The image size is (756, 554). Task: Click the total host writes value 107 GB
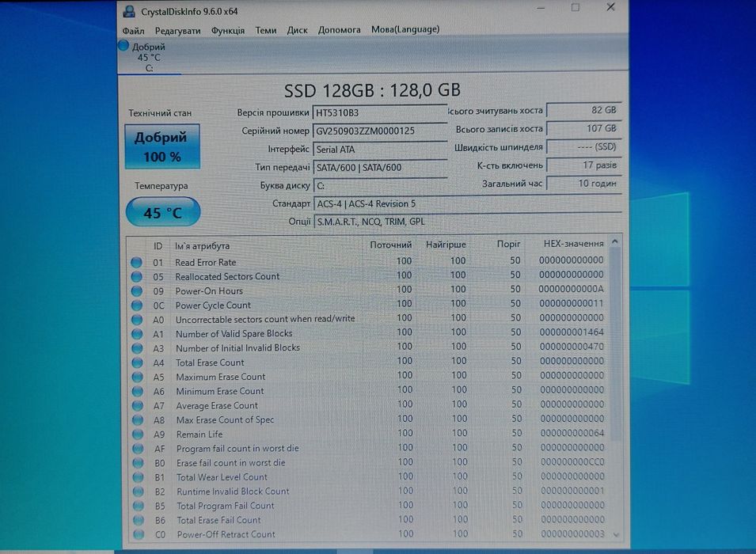(584, 128)
